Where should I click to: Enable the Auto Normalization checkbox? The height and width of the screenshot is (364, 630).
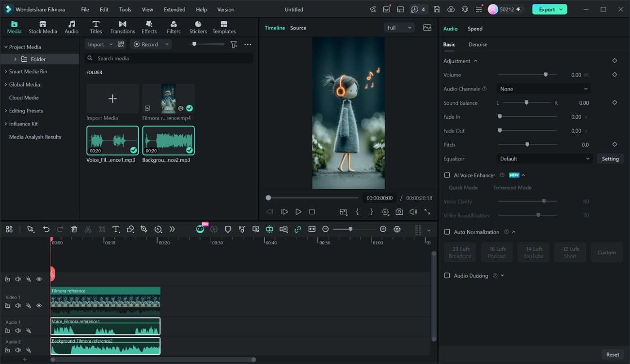(447, 232)
